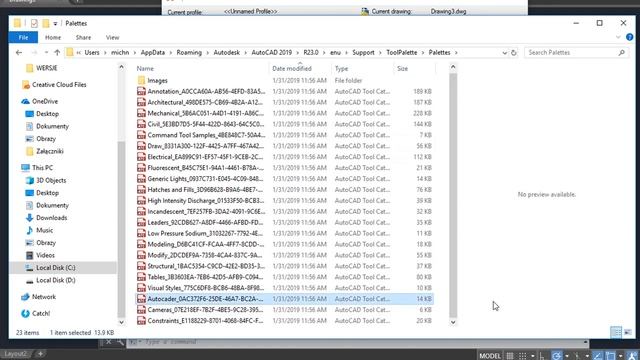
Task: Switch to the Home ribbon tab
Action: 53,38
